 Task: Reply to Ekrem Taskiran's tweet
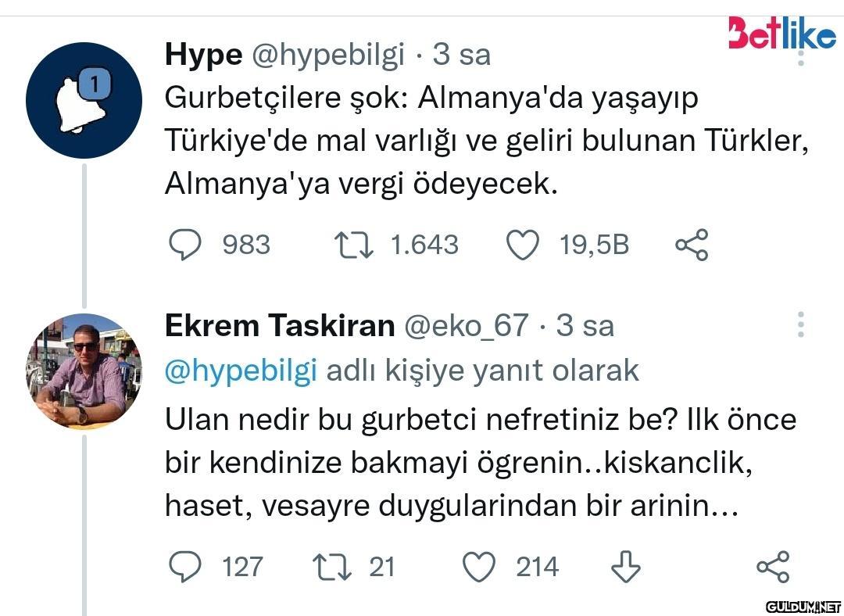pos(186,567)
